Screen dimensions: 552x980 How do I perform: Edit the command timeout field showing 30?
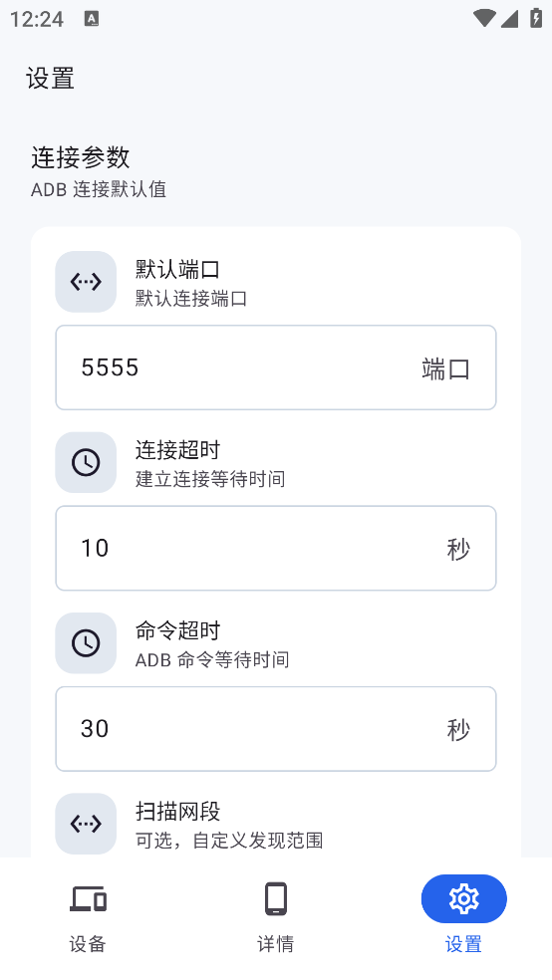click(276, 729)
